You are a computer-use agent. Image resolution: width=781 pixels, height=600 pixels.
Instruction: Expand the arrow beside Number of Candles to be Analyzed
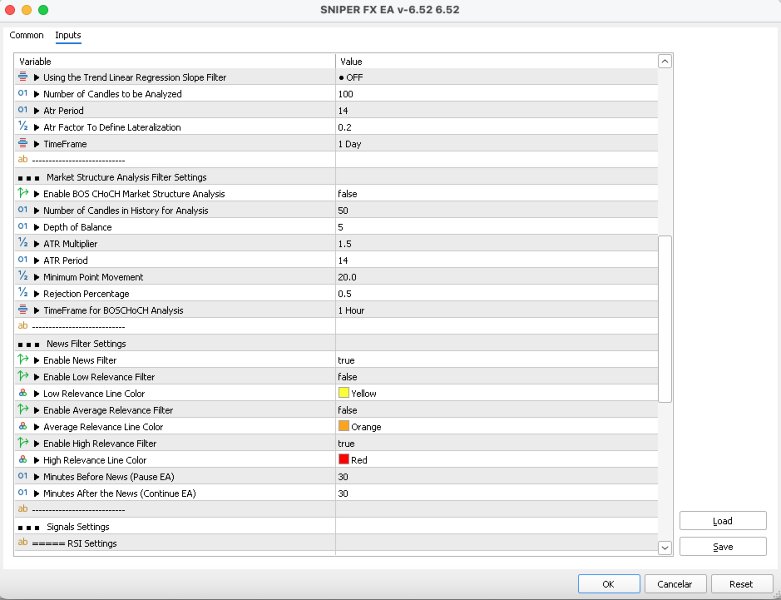(36, 94)
